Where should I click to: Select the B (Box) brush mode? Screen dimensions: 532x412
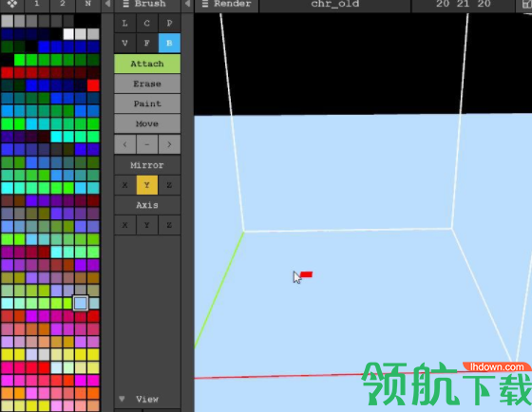point(169,43)
